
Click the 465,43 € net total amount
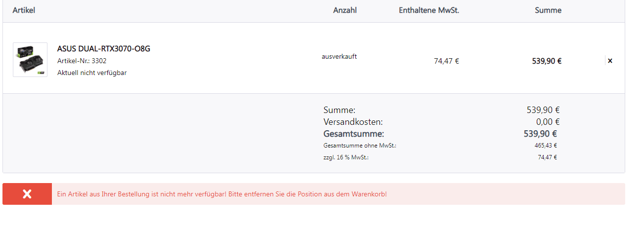tap(546, 146)
